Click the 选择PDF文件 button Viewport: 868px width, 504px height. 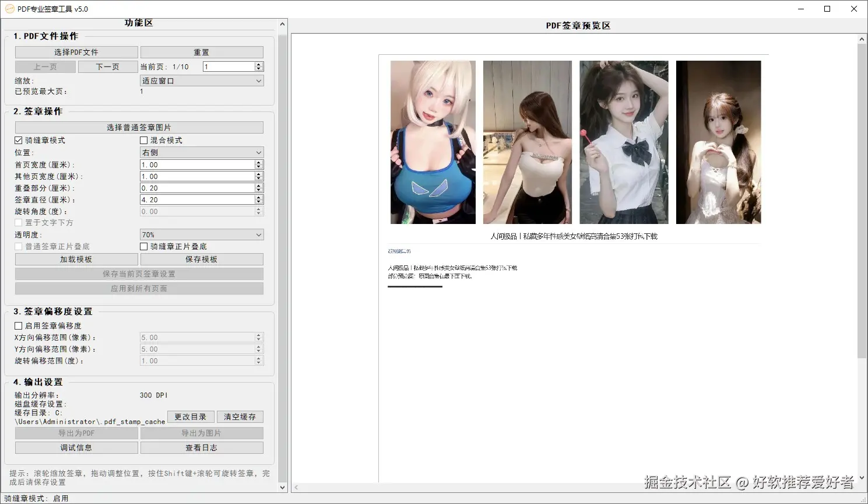(x=76, y=52)
